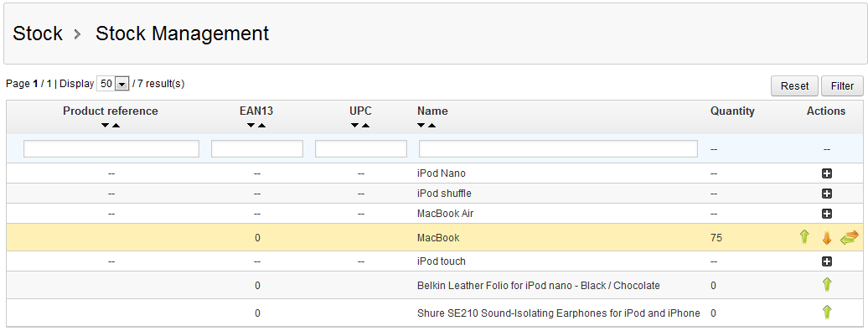This screenshot has width=868, height=331.
Task: Expand details for MacBook Air row
Action: 826,214
